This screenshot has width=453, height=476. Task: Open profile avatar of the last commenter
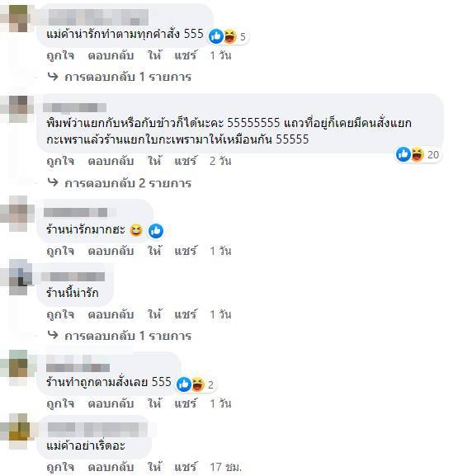click(x=19, y=431)
